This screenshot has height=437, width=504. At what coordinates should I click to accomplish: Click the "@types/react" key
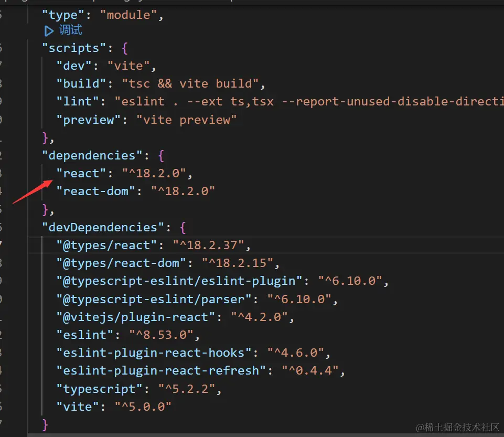coord(106,246)
